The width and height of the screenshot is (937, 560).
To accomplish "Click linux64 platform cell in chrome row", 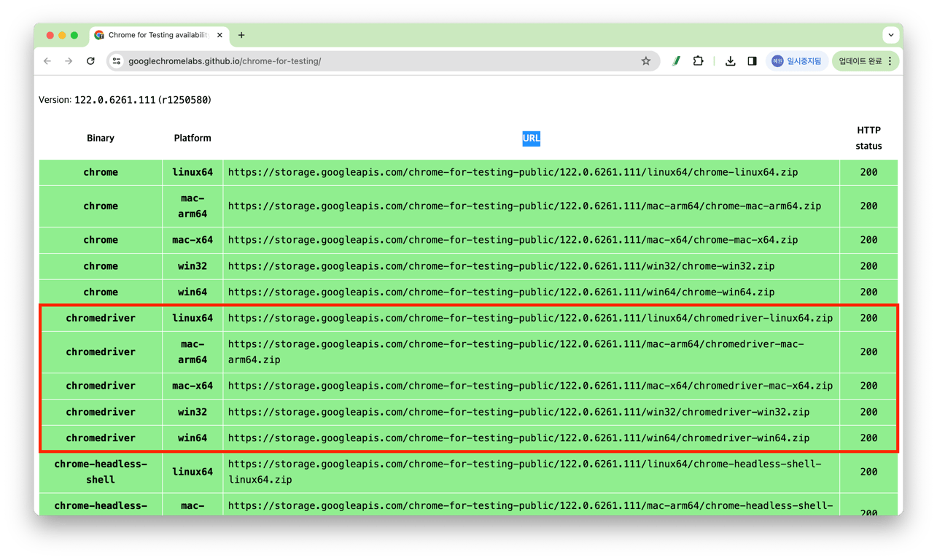I will (x=193, y=173).
